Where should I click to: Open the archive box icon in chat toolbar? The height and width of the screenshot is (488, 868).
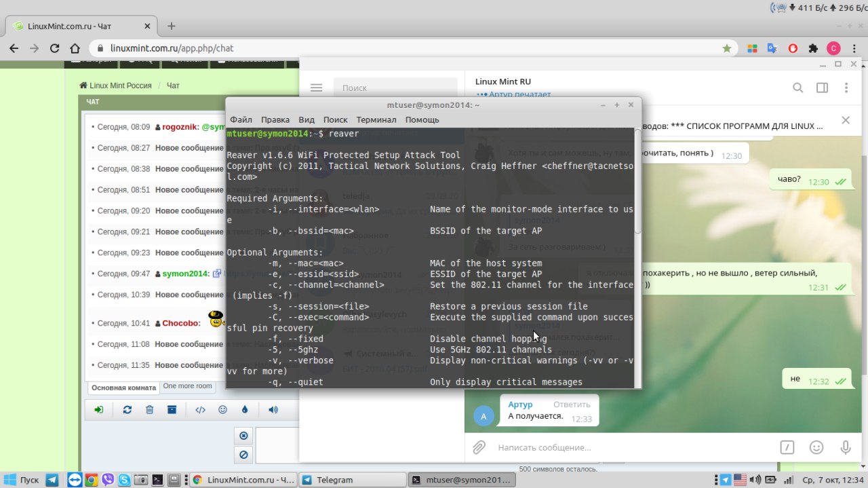(172, 410)
